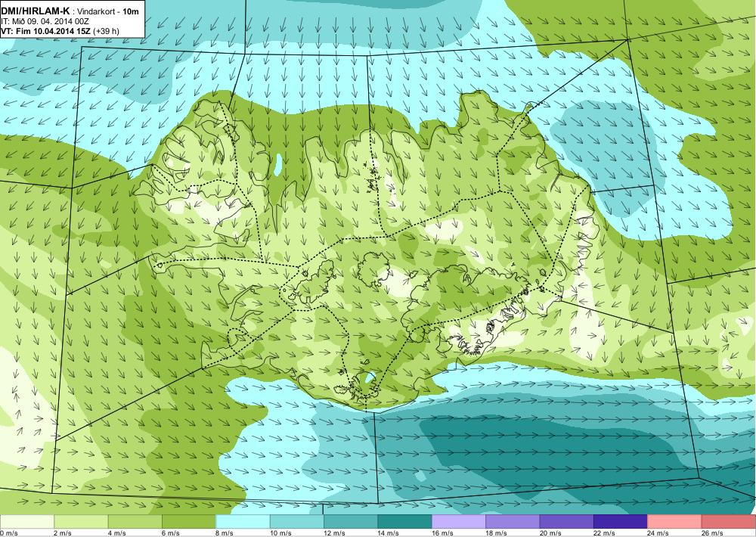Select the "18 m/s" legend label
Viewport: 756px width, 537px height.
click(496, 533)
